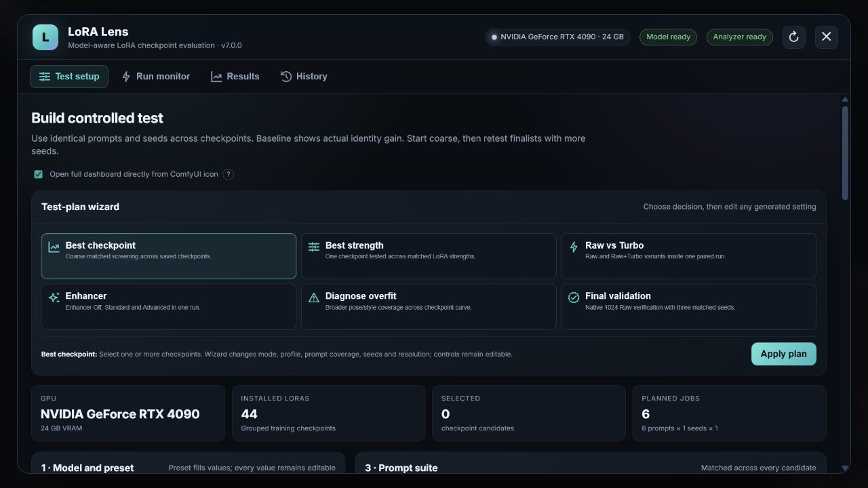Click the Final validation checkmark icon
Viewport: 868px width, 488px height.
pyautogui.click(x=574, y=298)
